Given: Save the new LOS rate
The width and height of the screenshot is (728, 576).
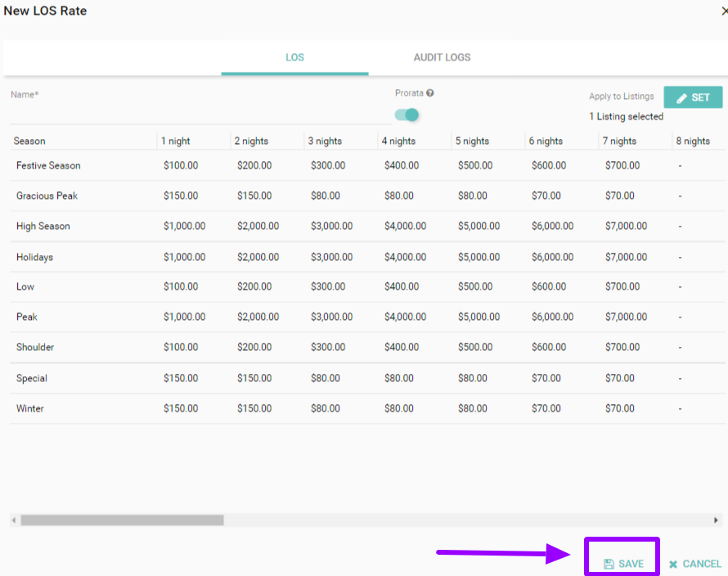Looking at the screenshot, I should point(622,564).
